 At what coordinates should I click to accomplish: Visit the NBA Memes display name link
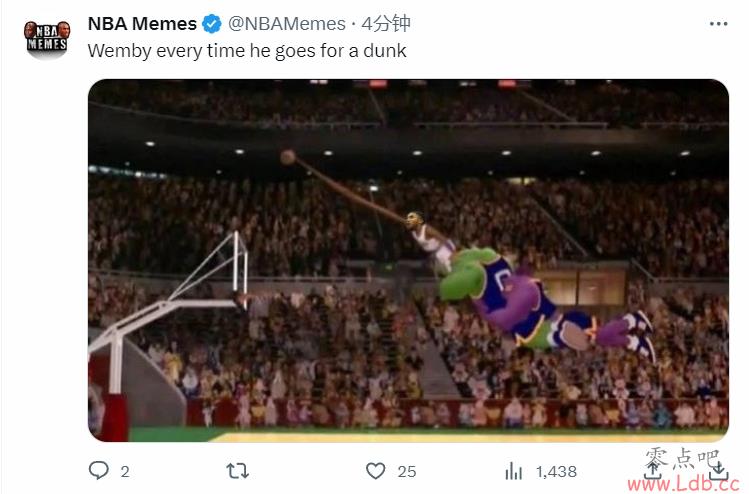click(x=142, y=23)
